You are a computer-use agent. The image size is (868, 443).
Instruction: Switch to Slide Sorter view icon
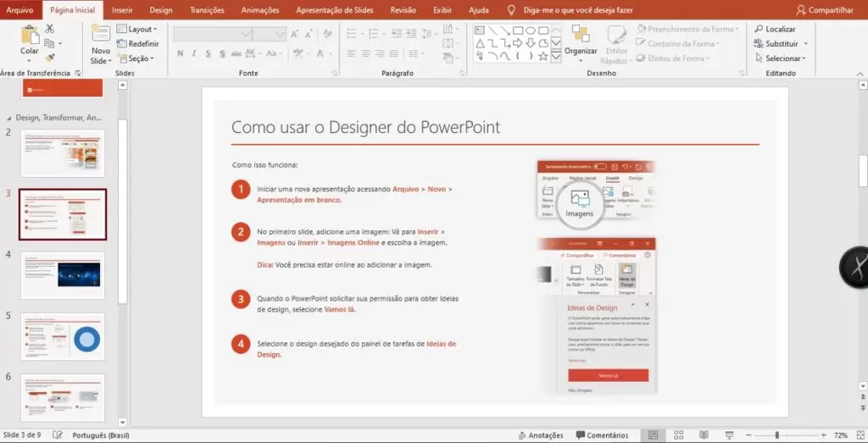click(x=679, y=435)
